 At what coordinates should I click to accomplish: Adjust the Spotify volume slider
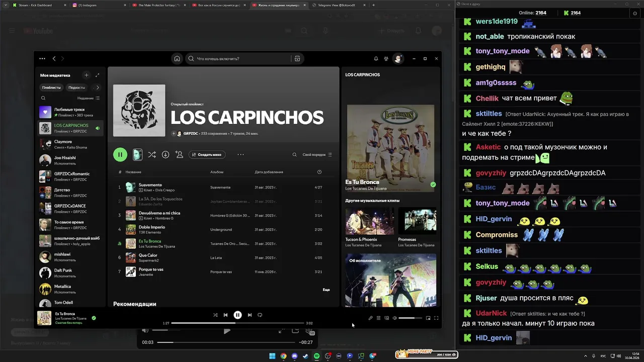[x=410, y=318]
